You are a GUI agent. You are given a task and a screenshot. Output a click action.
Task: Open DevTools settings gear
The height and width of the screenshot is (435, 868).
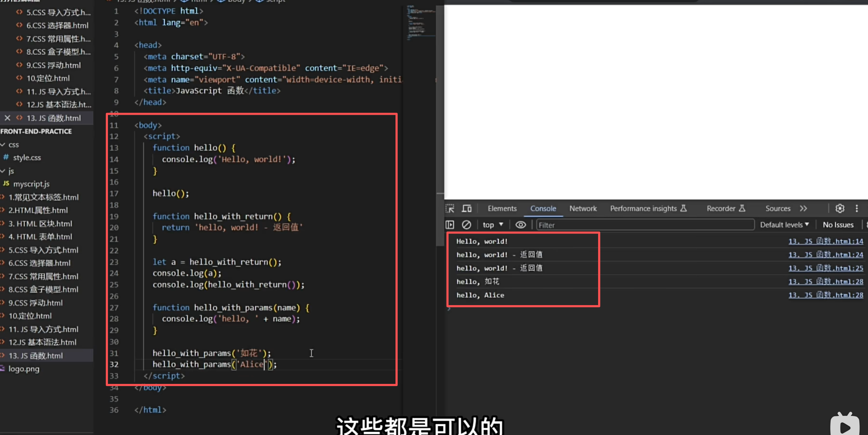(840, 208)
